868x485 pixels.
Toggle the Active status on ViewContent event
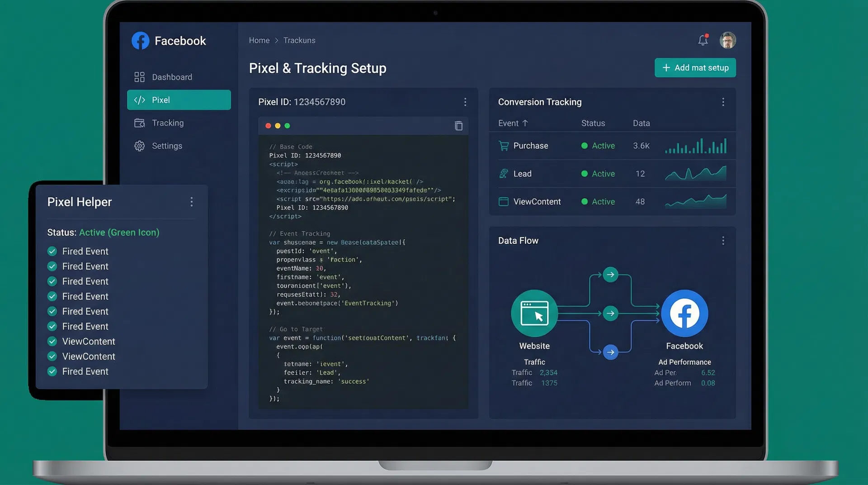[x=584, y=202]
